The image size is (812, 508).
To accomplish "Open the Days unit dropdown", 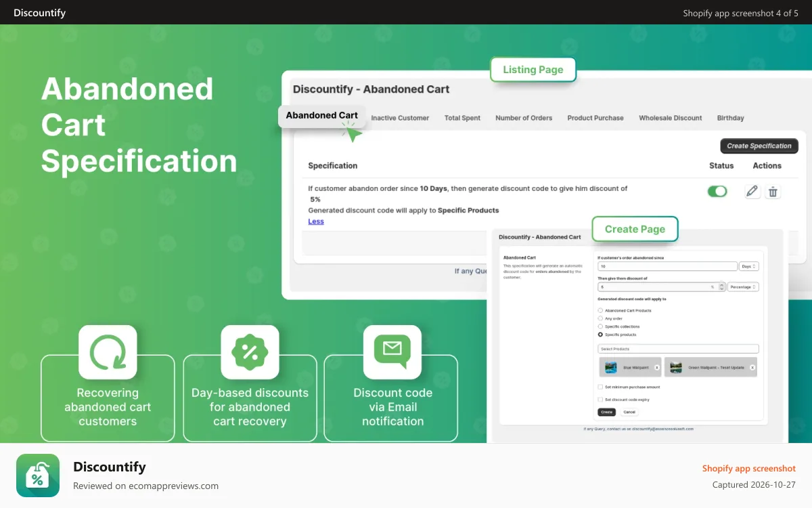I will (x=749, y=266).
